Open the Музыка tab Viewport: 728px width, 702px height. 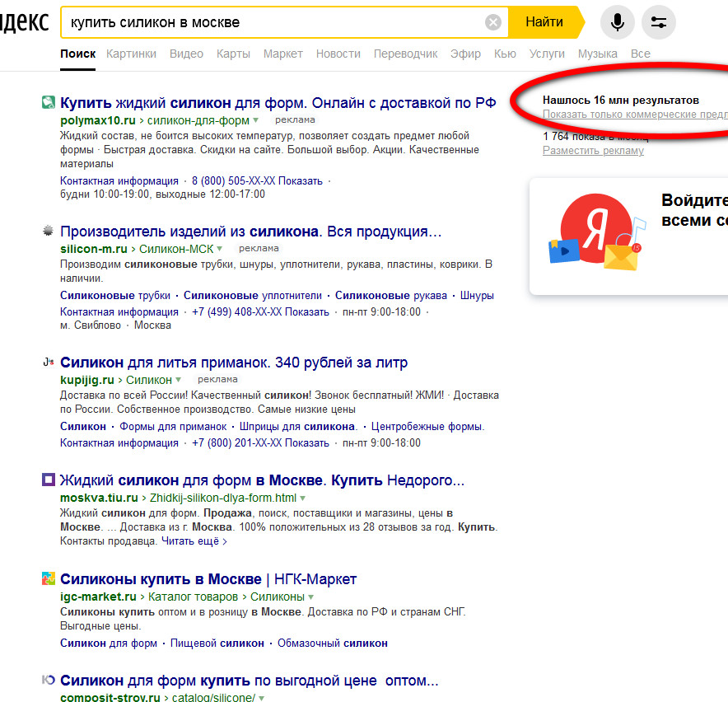(598, 54)
